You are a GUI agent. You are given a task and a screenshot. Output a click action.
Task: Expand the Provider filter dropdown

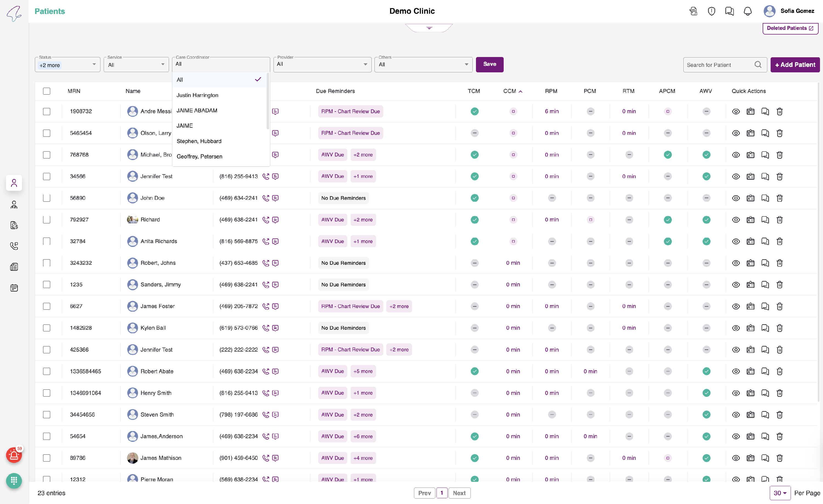point(322,64)
